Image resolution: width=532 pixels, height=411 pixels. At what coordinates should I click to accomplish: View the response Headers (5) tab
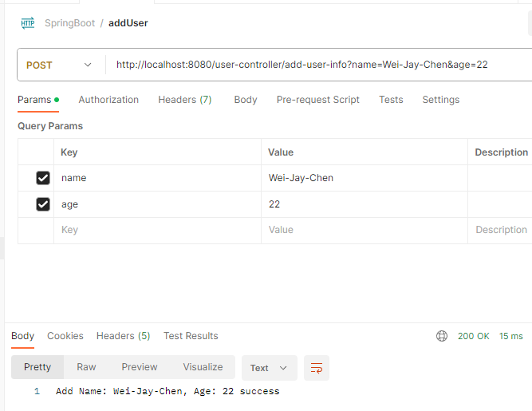123,336
